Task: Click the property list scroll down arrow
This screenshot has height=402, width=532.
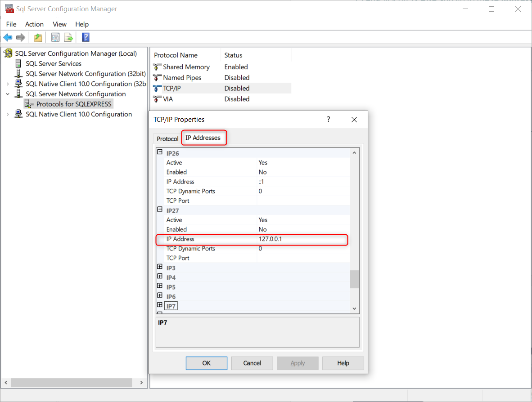Action: pyautogui.click(x=354, y=308)
